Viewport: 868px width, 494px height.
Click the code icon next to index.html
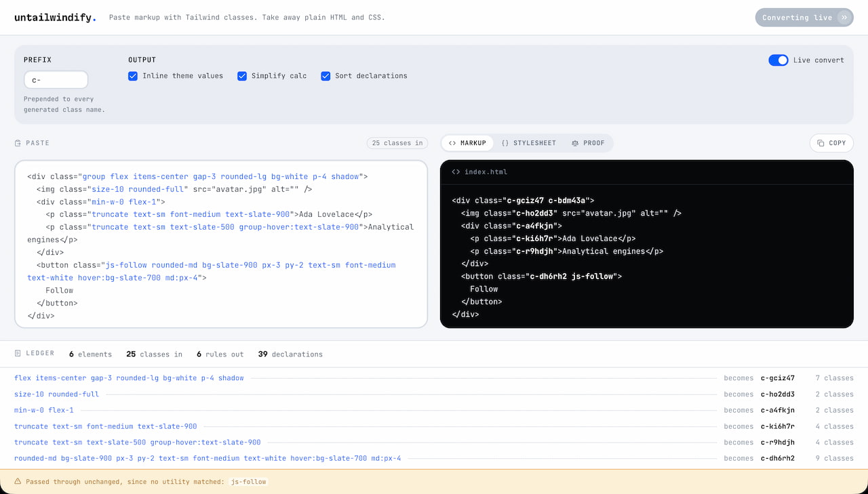[x=456, y=172]
